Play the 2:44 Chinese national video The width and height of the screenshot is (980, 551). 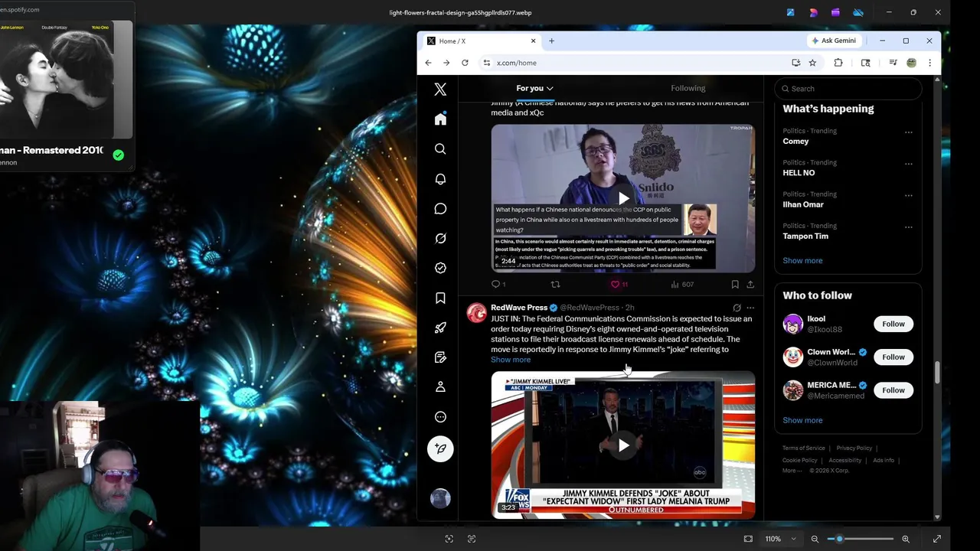(x=623, y=198)
